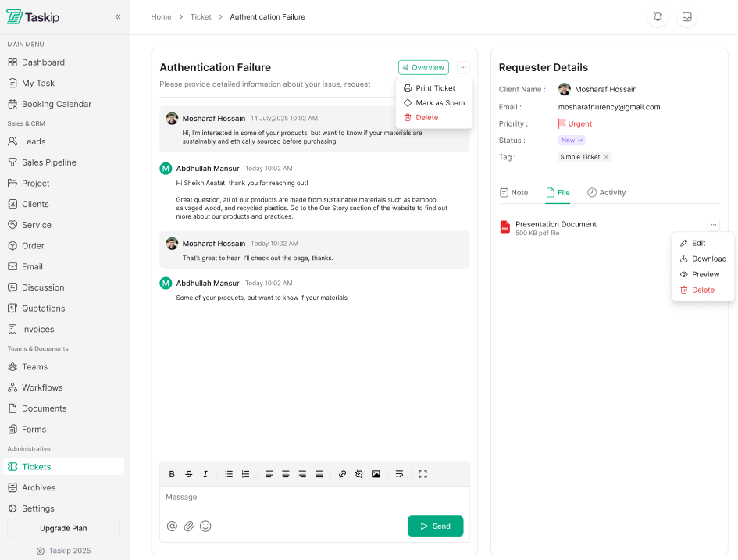
Task: Open the notifications bell icon
Action: click(x=658, y=17)
